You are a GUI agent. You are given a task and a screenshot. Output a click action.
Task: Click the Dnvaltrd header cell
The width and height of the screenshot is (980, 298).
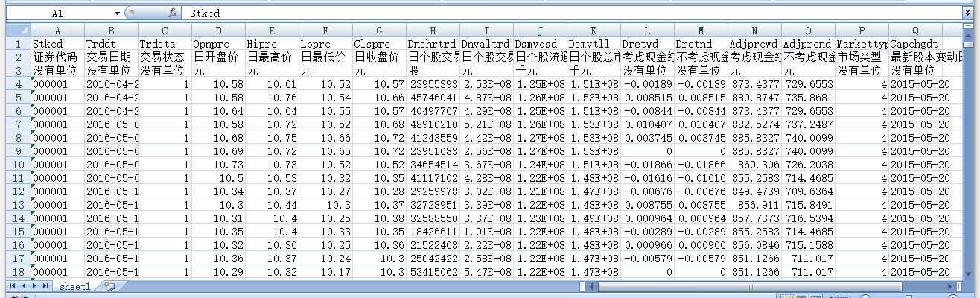pyautogui.click(x=486, y=43)
